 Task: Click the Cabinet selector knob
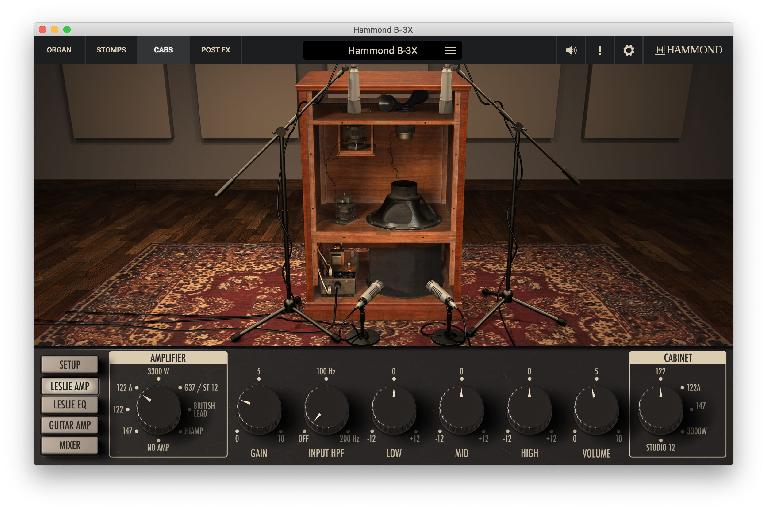click(660, 411)
